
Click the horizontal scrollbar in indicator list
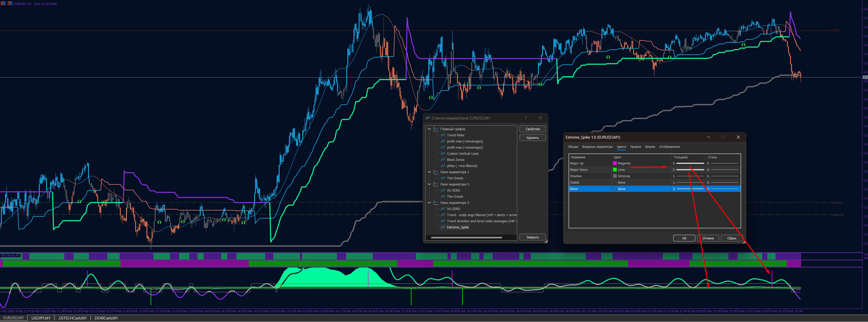(466, 238)
